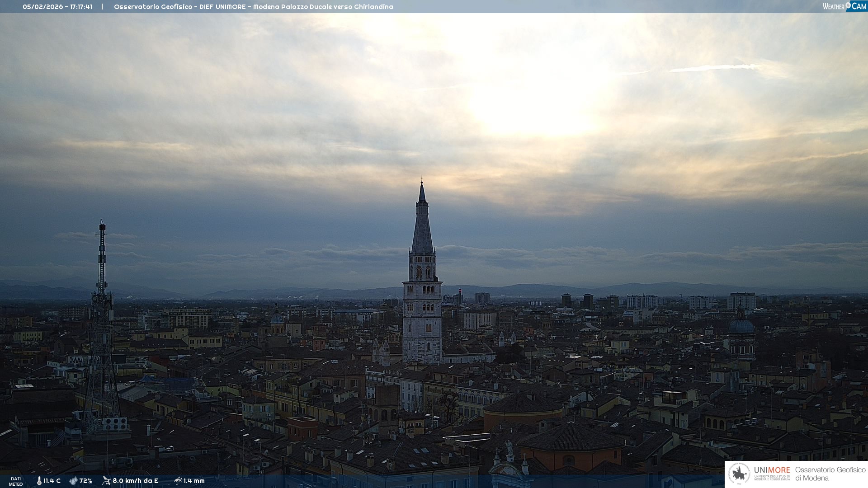This screenshot has height=488, width=868.
Task: Click the camera lens icon in WeatherCam logo
Action: click(848, 5)
